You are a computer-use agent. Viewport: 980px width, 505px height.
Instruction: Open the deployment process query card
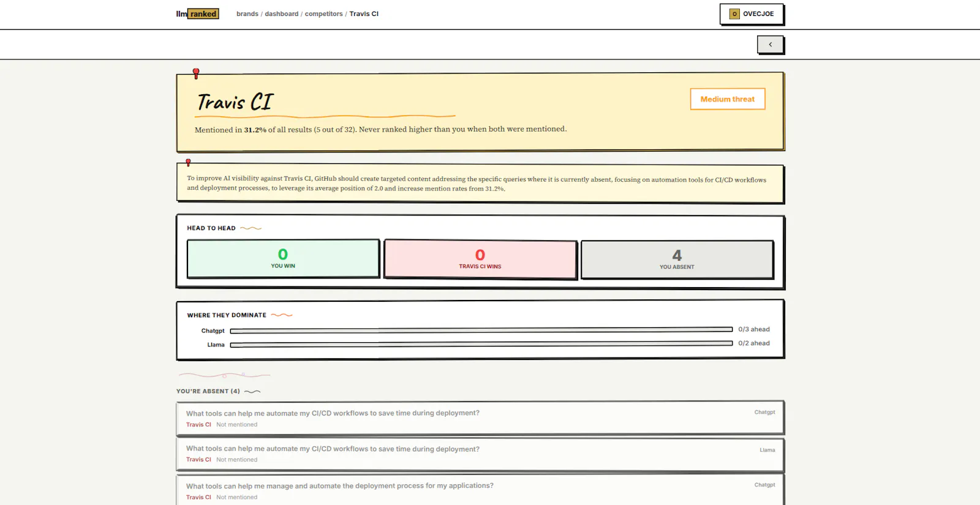click(480, 490)
